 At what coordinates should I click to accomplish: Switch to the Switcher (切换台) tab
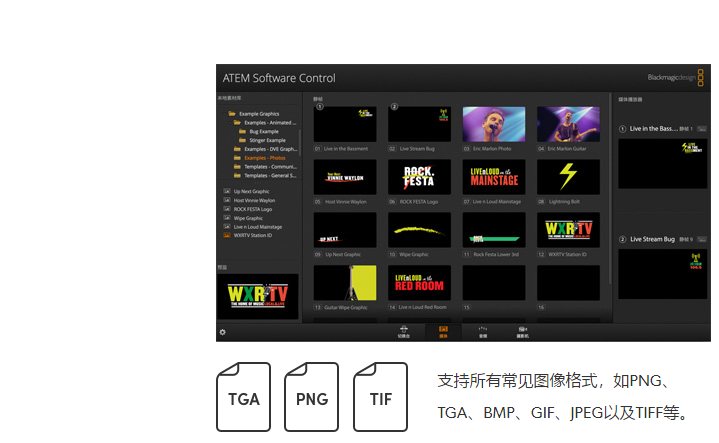tap(405, 331)
